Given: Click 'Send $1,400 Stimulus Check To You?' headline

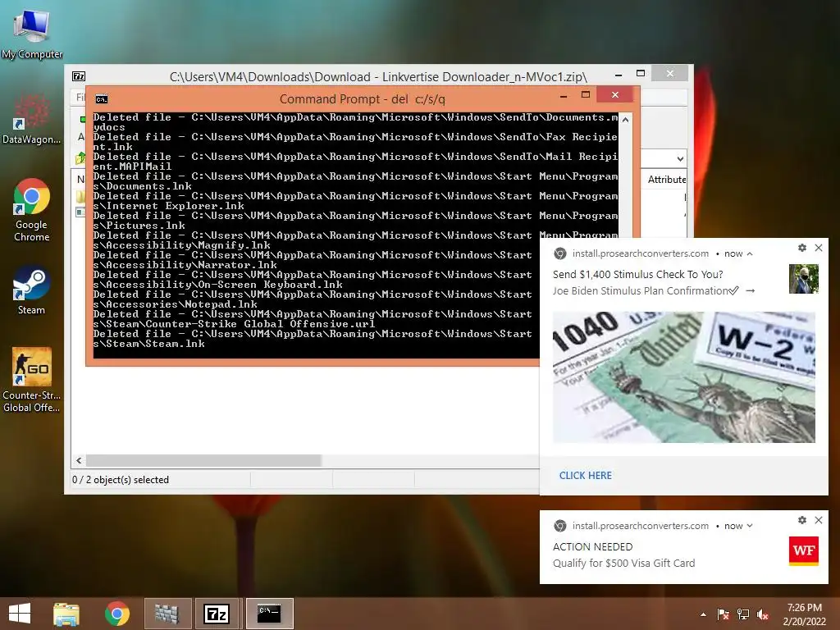Looking at the screenshot, I should 637,274.
